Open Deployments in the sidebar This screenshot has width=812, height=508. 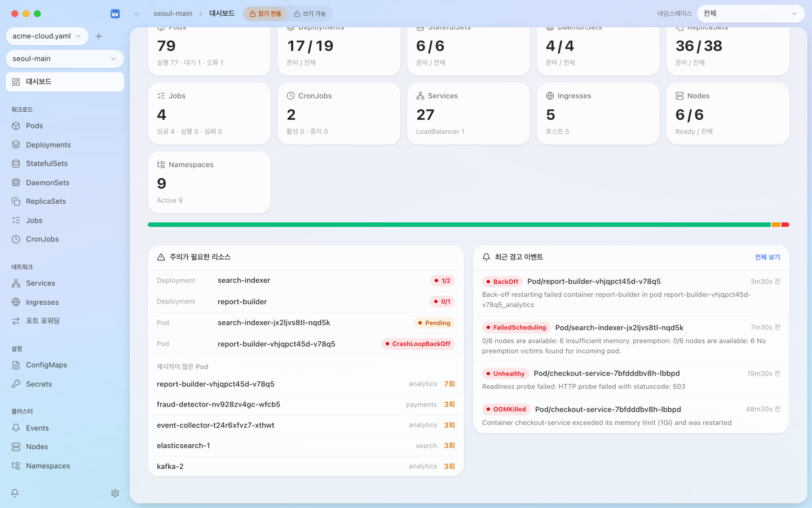coord(65,144)
